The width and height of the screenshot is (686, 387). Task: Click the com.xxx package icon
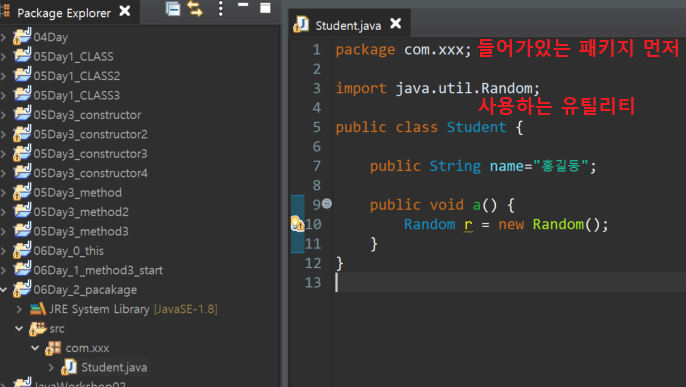(53, 348)
